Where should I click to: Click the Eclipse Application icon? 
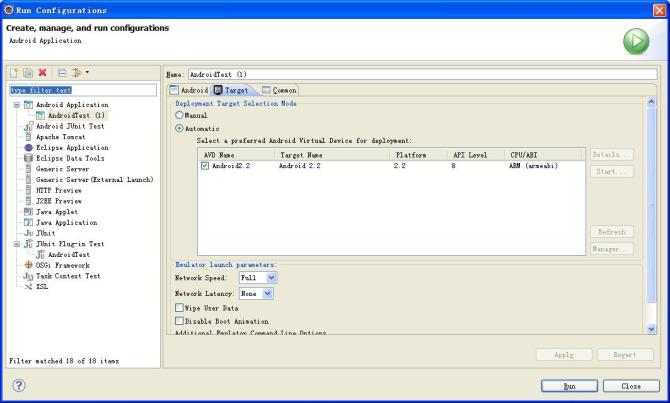click(x=28, y=147)
